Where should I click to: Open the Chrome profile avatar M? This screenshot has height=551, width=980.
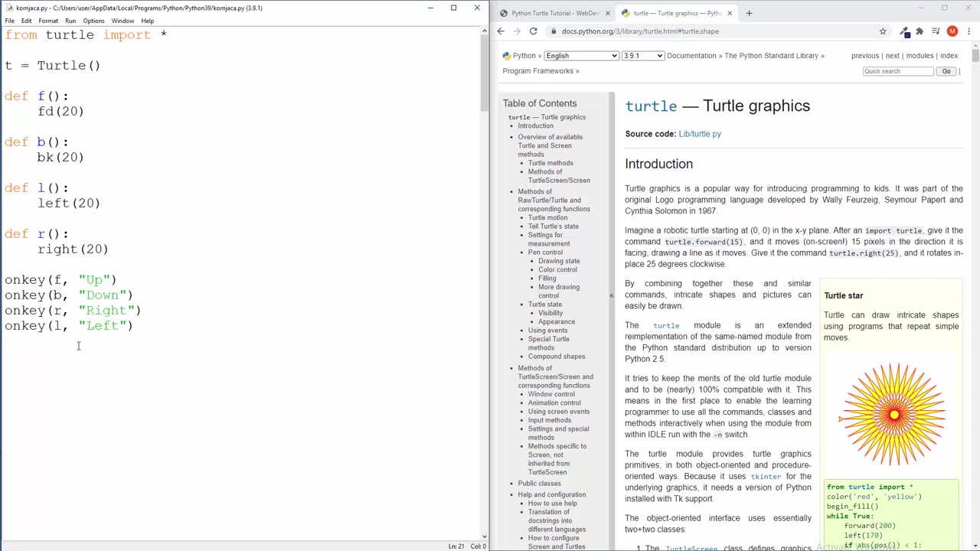(x=952, y=31)
